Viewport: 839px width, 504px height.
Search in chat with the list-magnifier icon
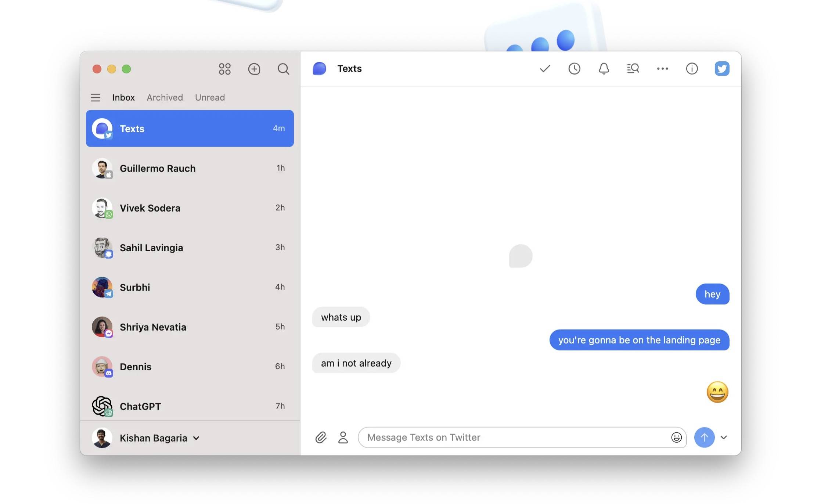(633, 69)
